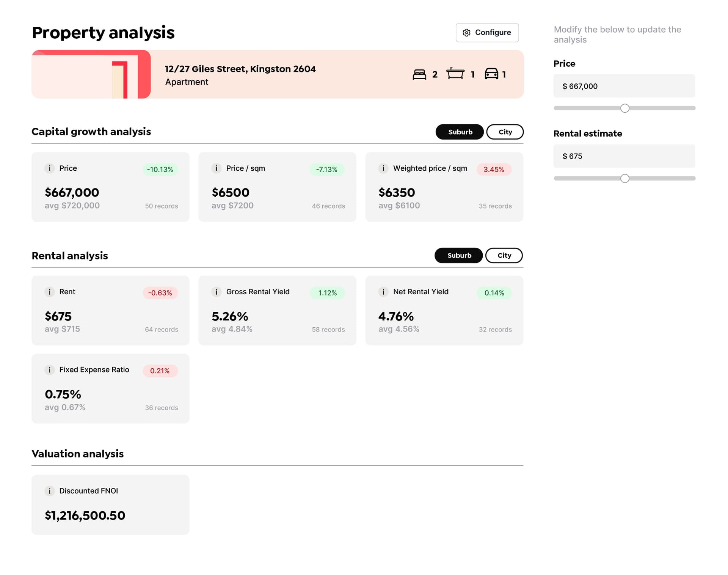Screen dimensions: 728x575
Task: Click the Price input field
Action: click(624, 86)
